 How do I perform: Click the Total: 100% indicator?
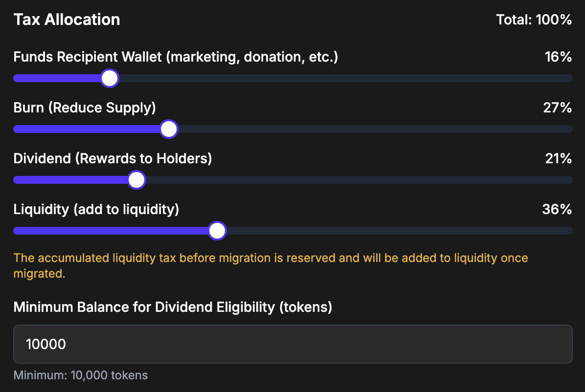[534, 20]
